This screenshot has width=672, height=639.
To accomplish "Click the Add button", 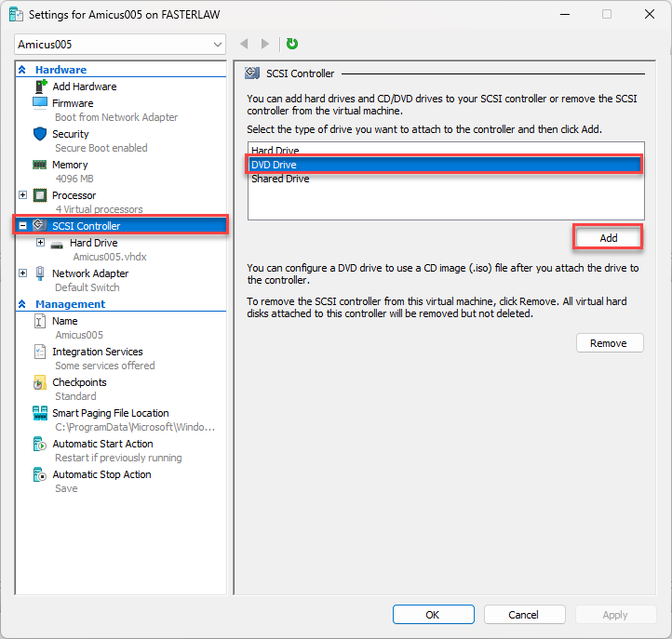I will pos(608,238).
